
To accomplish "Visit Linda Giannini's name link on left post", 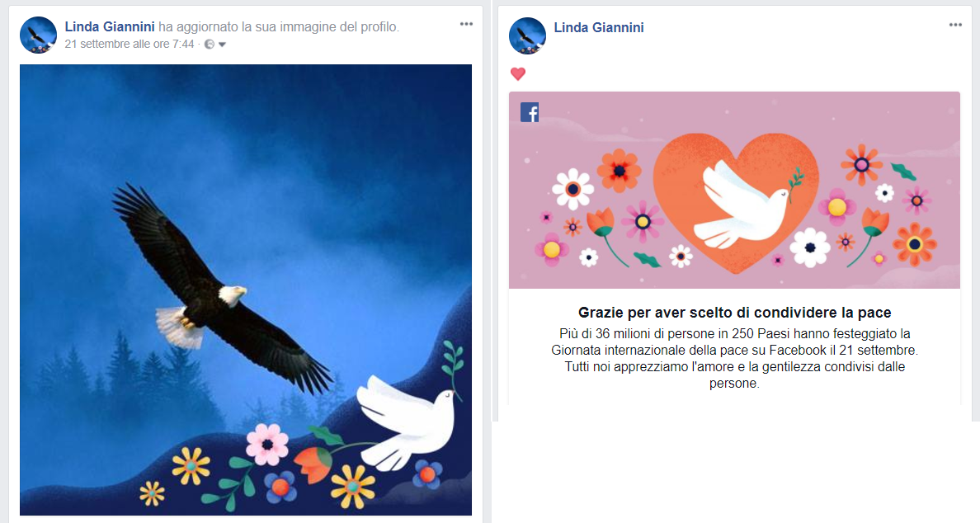I will [x=110, y=27].
